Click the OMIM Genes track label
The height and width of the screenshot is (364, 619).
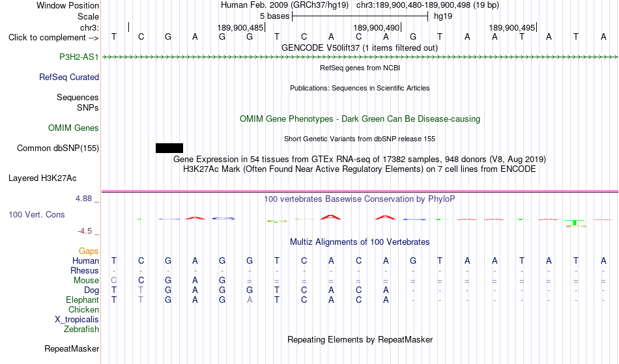click(74, 128)
